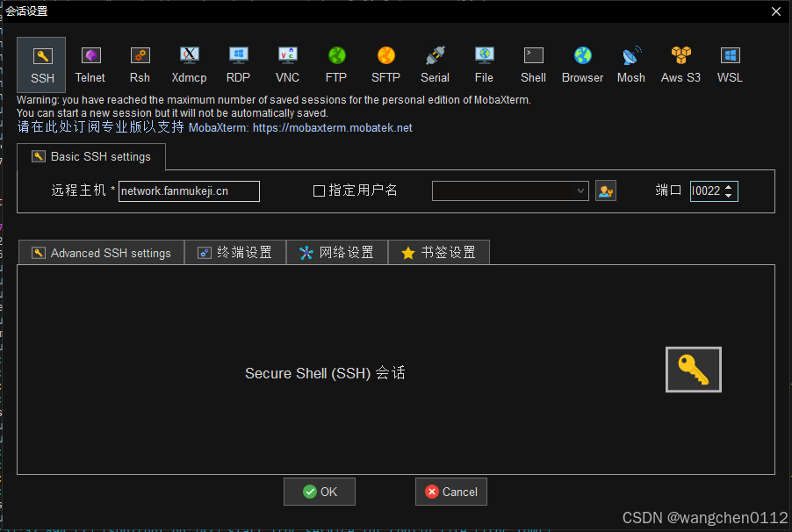Click the large yellow SSH key icon
This screenshot has height=532, width=792.
pos(694,370)
